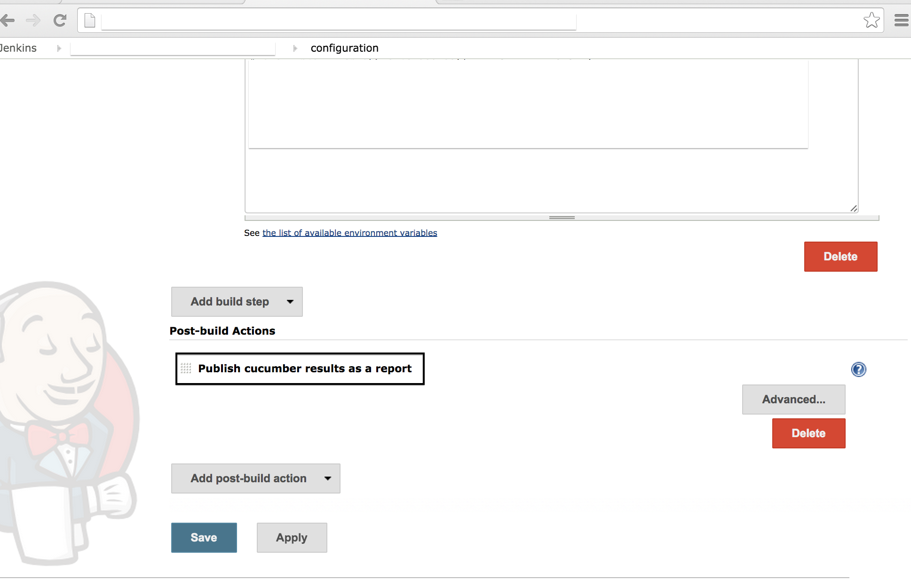
Task: Show Advanced cucumber report options
Action: pyautogui.click(x=793, y=400)
